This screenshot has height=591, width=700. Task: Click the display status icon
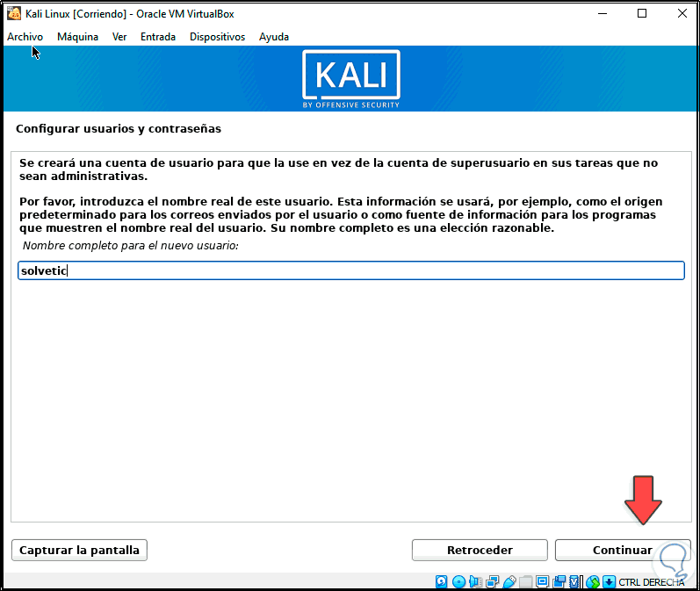pos(543,581)
